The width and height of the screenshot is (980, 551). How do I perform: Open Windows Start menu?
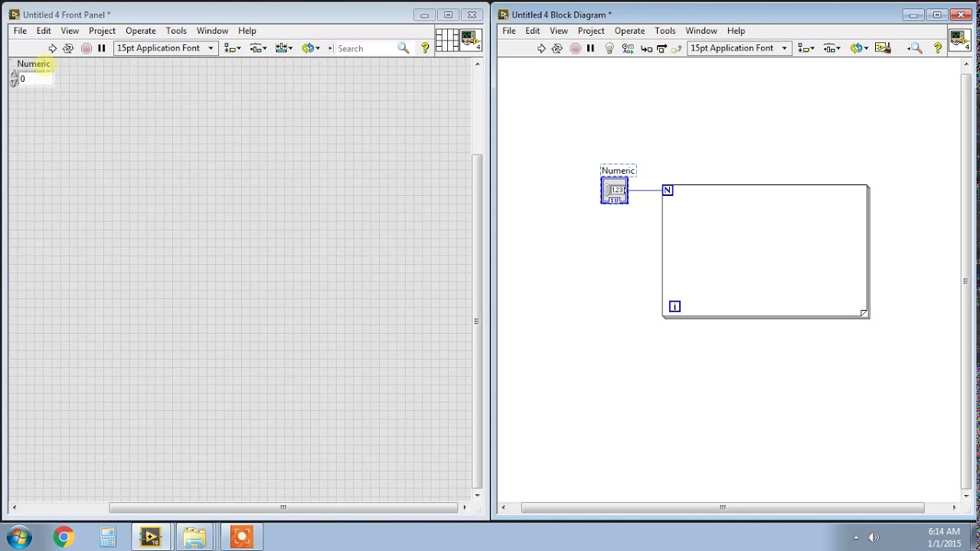pyautogui.click(x=20, y=537)
